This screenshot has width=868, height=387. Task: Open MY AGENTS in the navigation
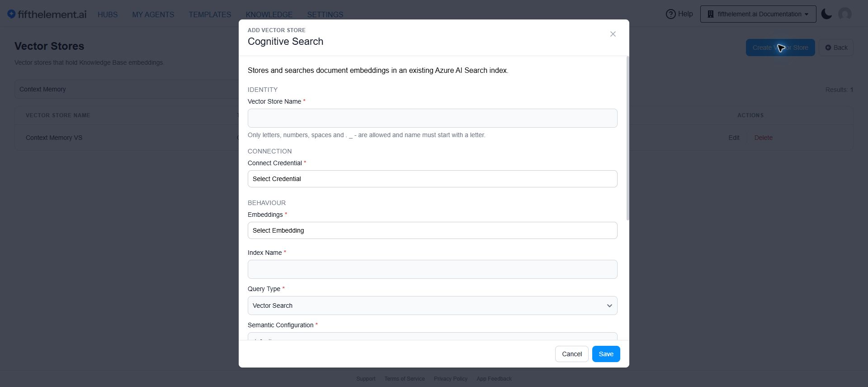[153, 14]
